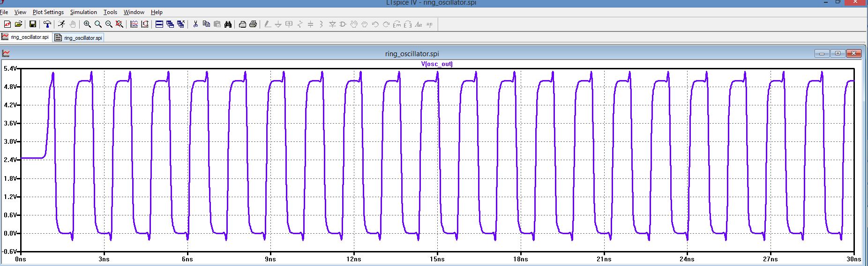868x266 pixels.
Task: Maximize the ring_oscillator.spi plot window
Action: tap(838, 54)
